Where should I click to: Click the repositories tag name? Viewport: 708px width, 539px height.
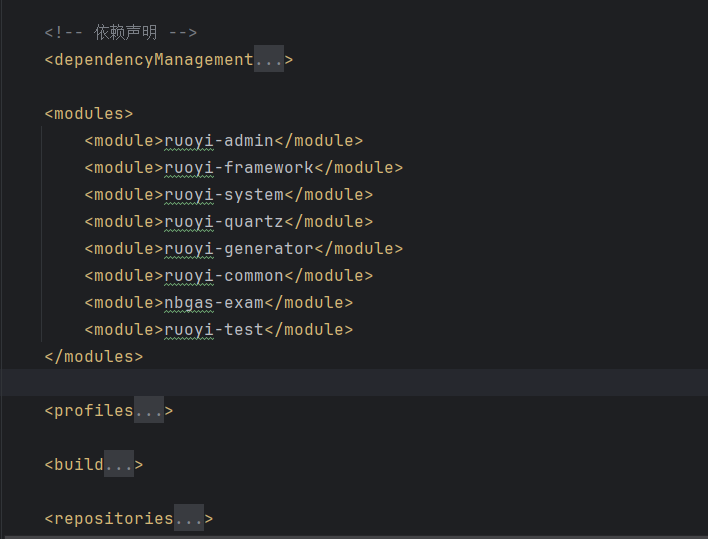tap(114, 519)
